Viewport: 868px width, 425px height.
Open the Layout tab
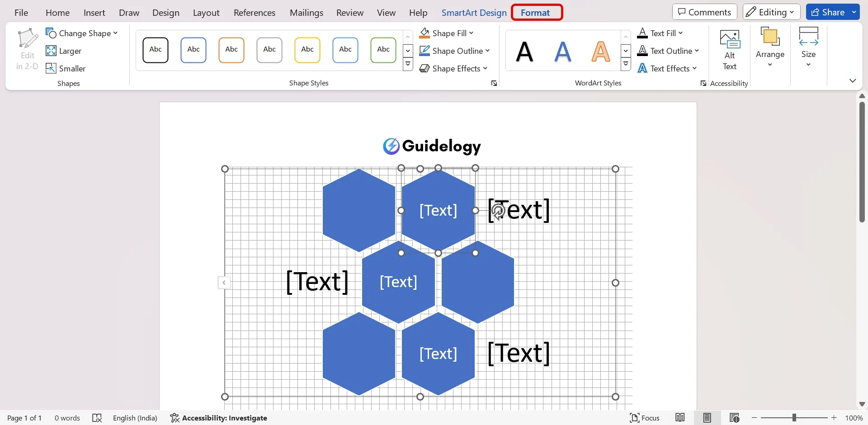point(206,13)
